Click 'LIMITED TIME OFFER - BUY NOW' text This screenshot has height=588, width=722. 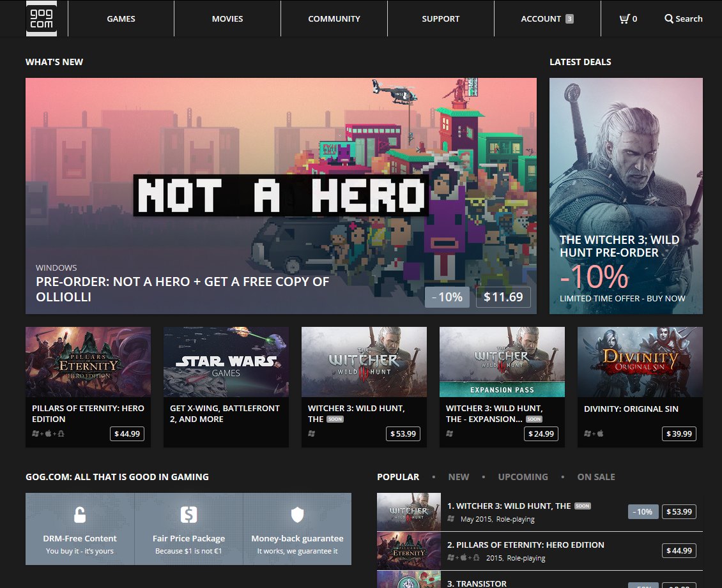click(x=622, y=299)
